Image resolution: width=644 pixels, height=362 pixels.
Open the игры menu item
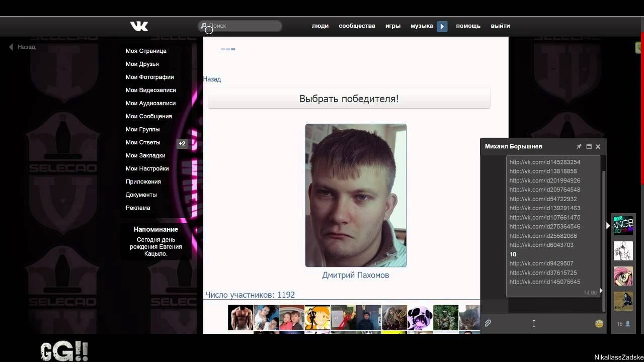coord(393,26)
